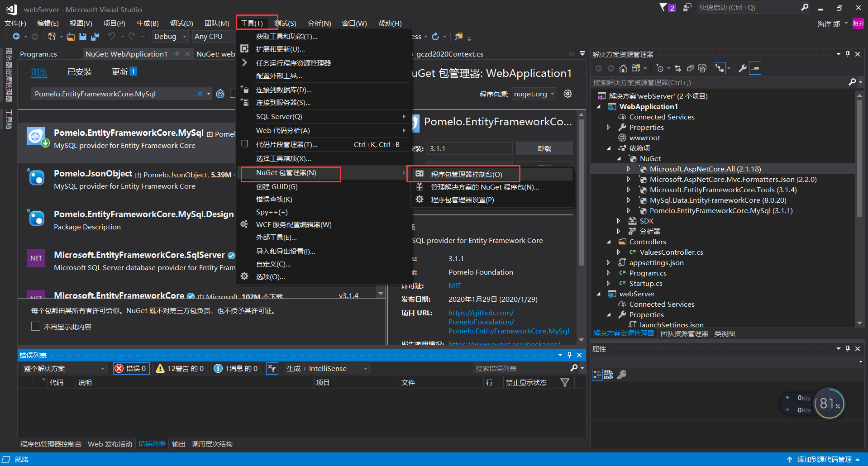
Task: Click the Save floppy disk icon
Action: (x=83, y=36)
